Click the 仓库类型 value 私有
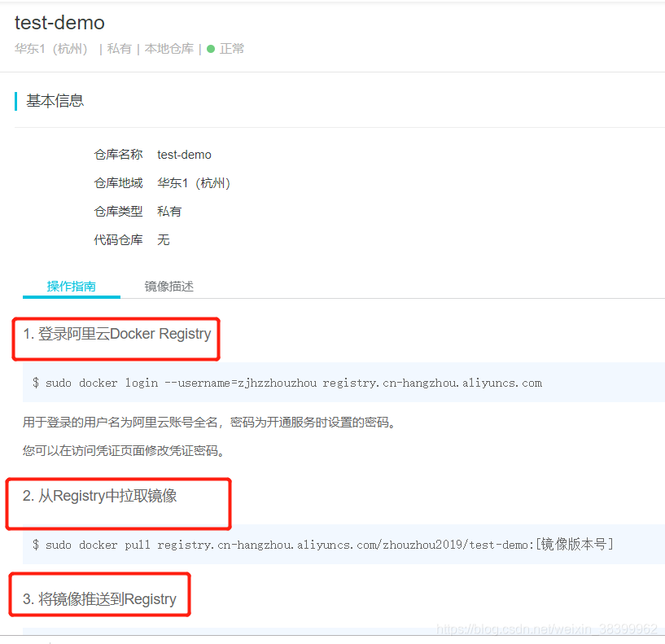The image size is (665, 644). (x=169, y=211)
